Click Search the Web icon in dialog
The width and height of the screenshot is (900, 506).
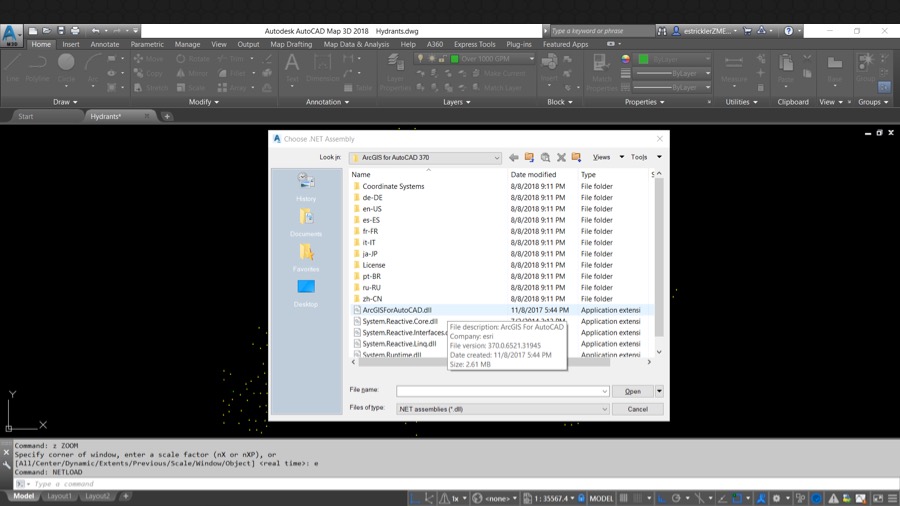point(545,157)
